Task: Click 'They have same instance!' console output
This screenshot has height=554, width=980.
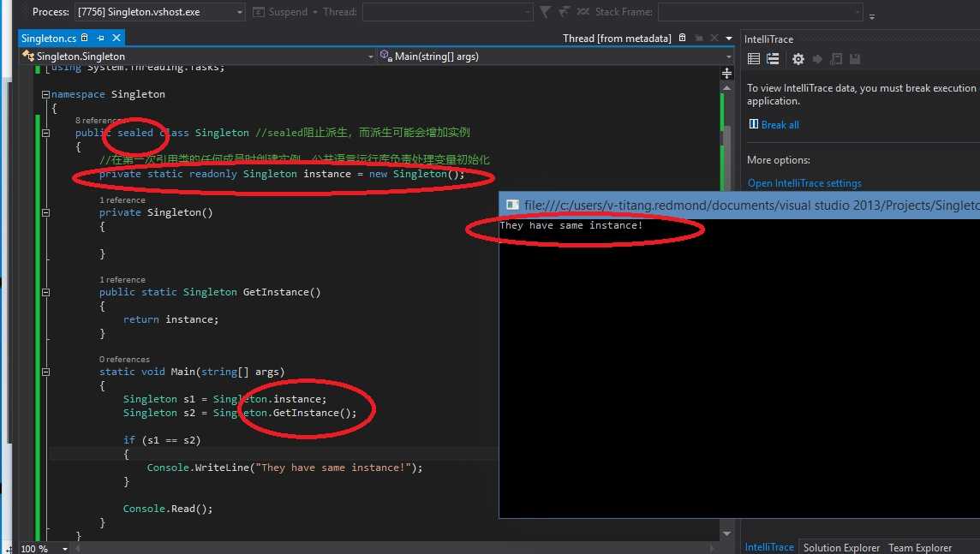Action: click(x=571, y=225)
